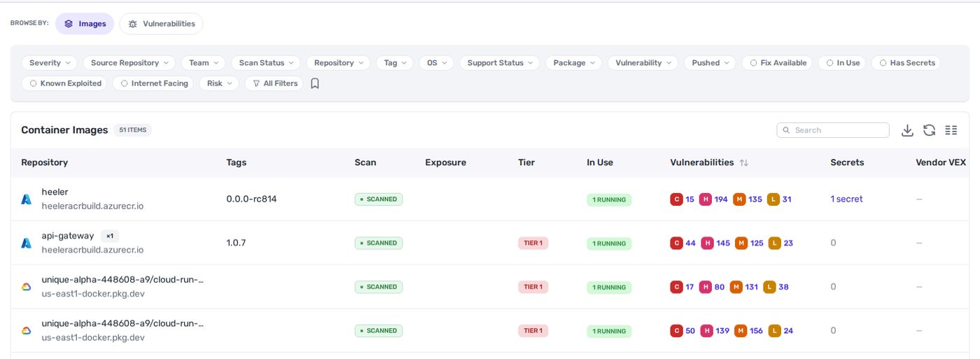Click the Secrets column header

(x=847, y=162)
